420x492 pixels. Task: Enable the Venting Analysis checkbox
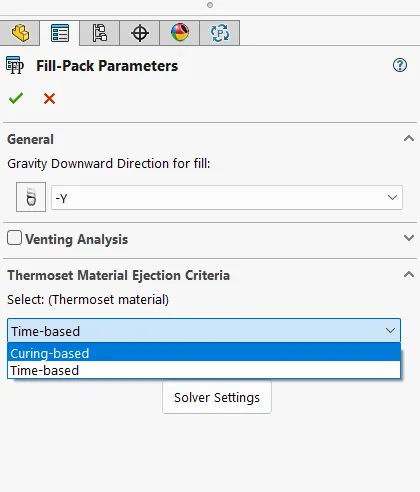click(14, 238)
